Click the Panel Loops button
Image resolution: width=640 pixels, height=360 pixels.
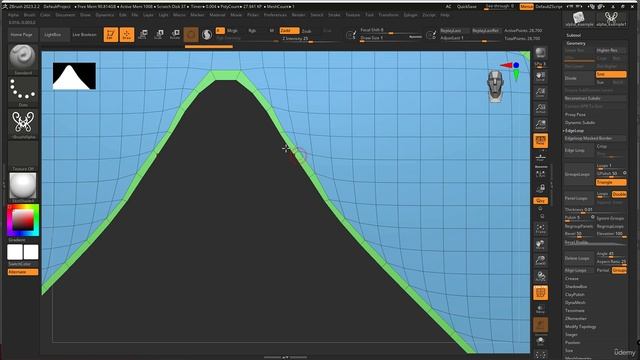[x=579, y=198]
